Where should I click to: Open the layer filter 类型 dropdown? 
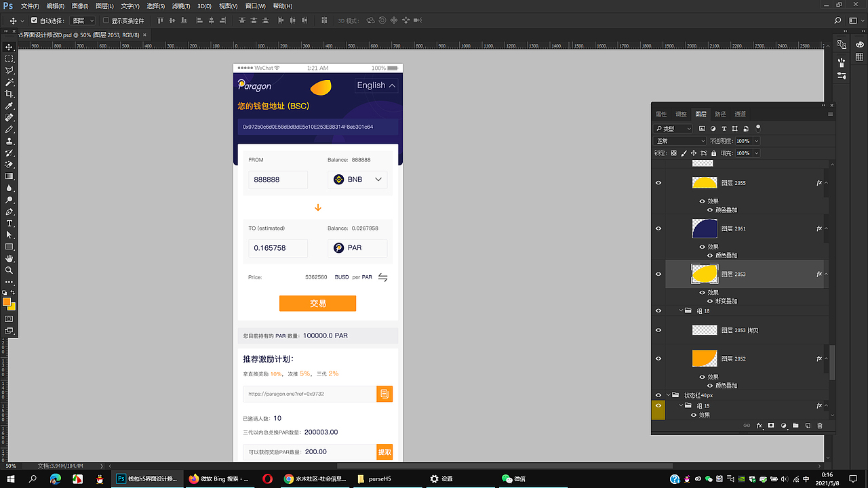tap(673, 128)
